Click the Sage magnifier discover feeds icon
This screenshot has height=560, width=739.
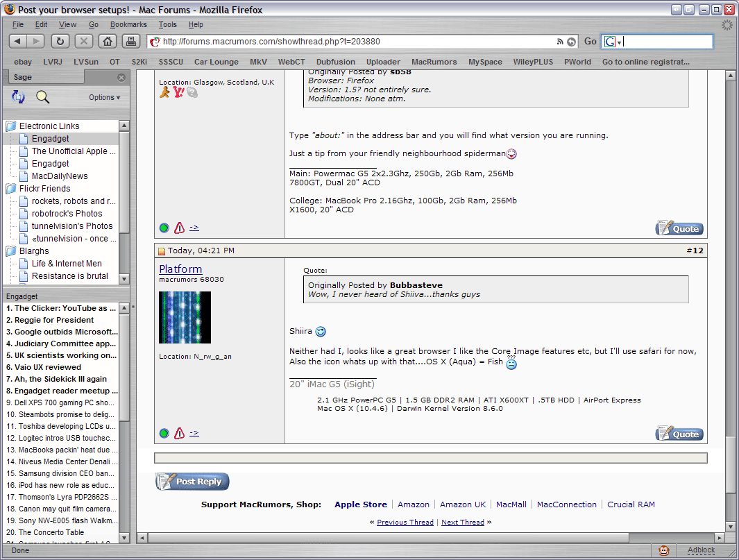pos(42,97)
